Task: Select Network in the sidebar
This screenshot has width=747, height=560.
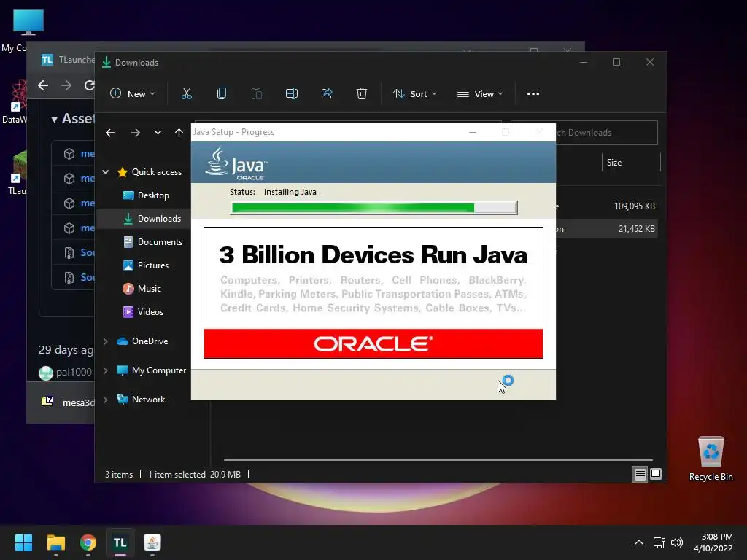Action: tap(141, 400)
